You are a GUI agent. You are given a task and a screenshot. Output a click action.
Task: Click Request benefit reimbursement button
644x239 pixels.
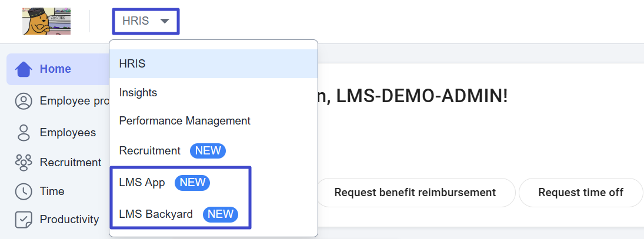415,193
